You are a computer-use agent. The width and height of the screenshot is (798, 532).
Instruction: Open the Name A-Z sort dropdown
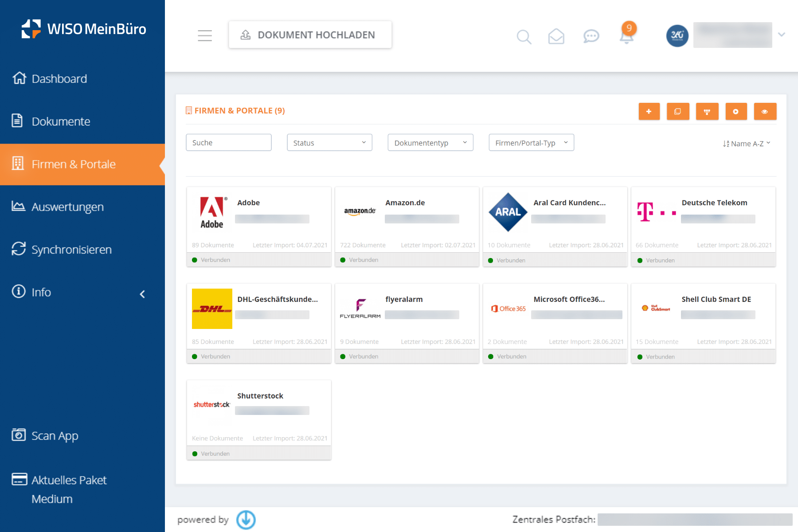[747, 144]
